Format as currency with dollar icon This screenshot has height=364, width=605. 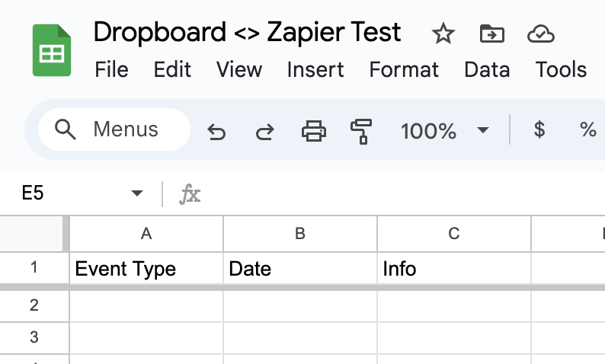[x=539, y=129]
